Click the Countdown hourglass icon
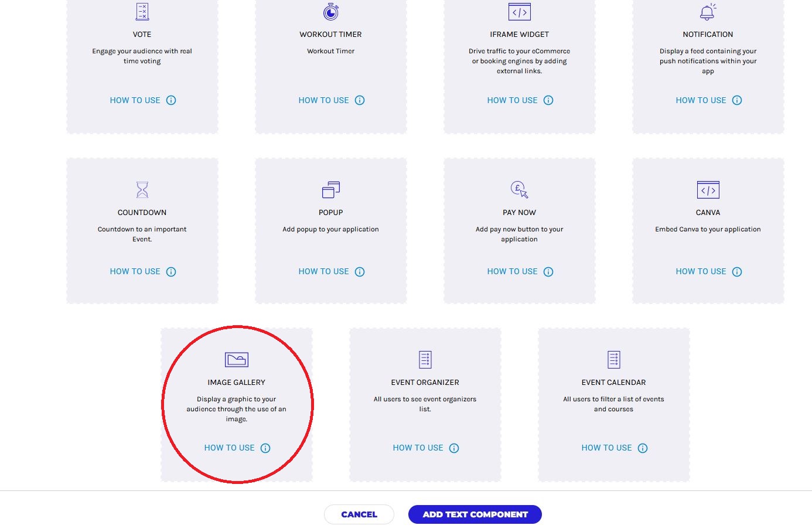 (x=142, y=190)
